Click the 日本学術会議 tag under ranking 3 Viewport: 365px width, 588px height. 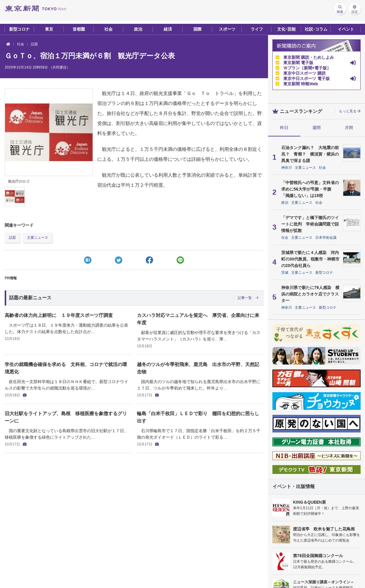pyautogui.click(x=326, y=238)
